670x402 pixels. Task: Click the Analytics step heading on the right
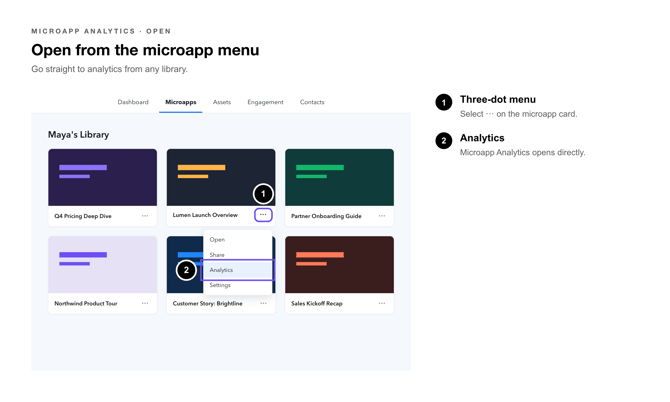(482, 138)
